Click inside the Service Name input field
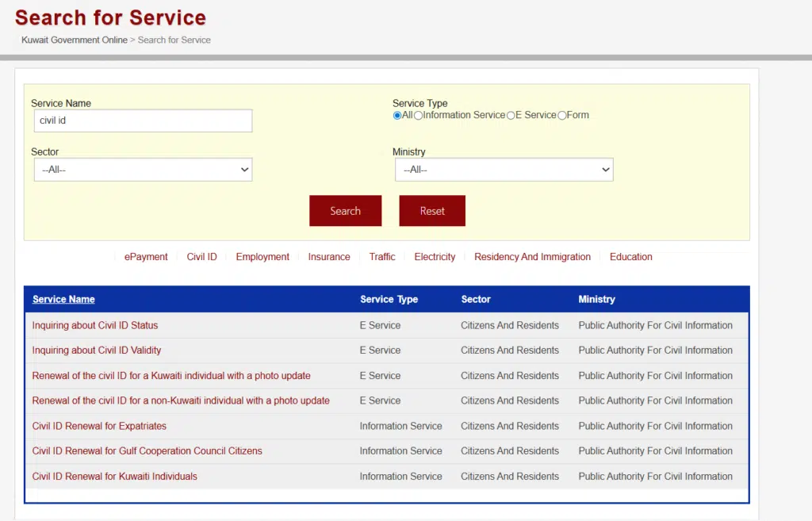Viewport: 812px width, 521px height. pyautogui.click(x=143, y=121)
